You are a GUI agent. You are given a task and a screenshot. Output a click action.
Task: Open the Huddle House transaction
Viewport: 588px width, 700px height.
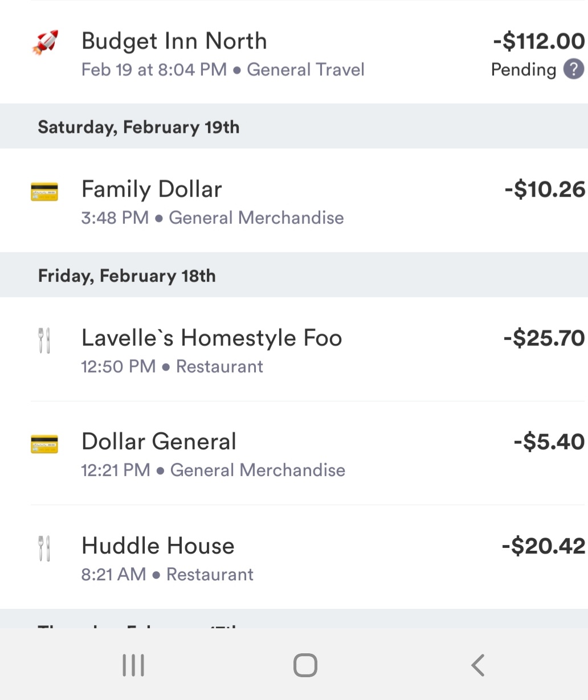coord(158,546)
